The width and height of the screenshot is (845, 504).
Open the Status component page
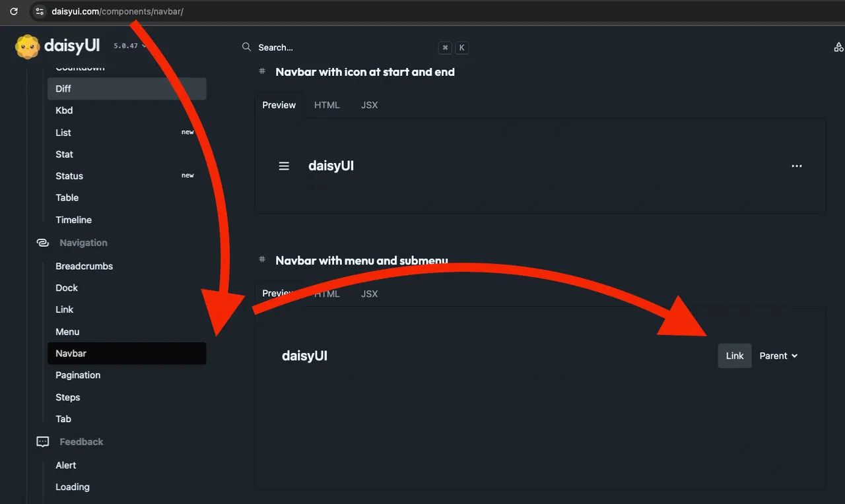pos(127,175)
